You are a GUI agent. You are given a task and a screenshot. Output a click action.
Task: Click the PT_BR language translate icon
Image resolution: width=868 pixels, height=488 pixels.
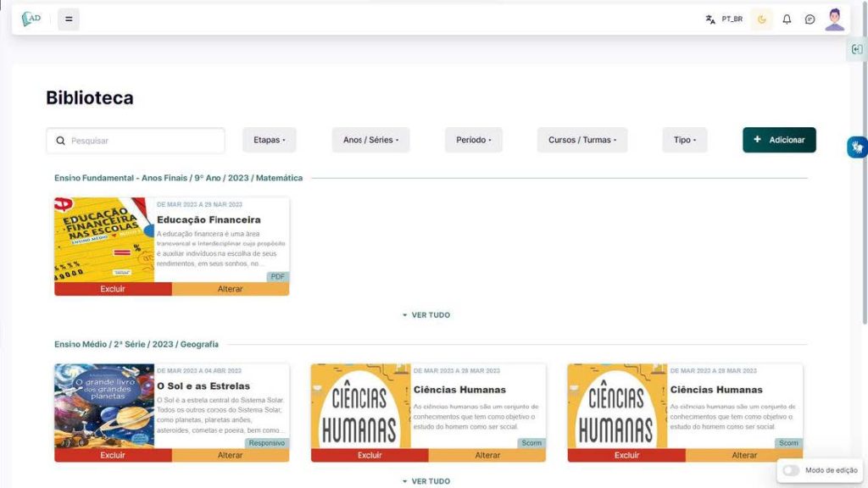[x=710, y=19]
